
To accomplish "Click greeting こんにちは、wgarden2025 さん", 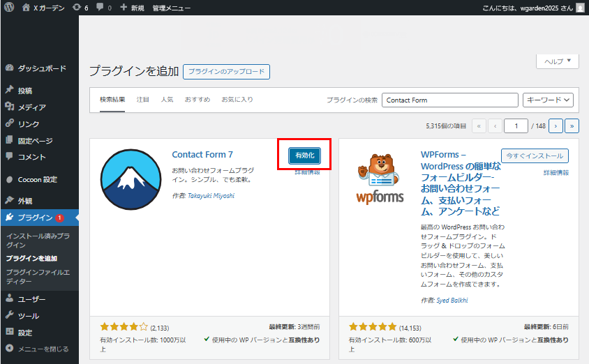I will tap(528, 8).
